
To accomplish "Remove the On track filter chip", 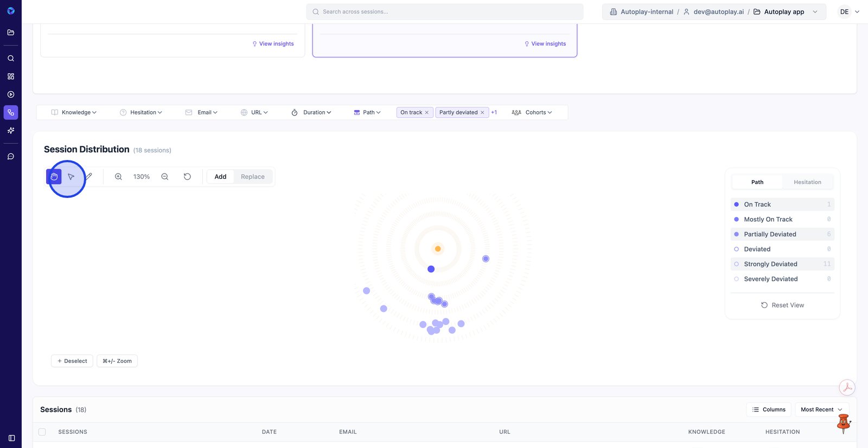I will pos(427,113).
